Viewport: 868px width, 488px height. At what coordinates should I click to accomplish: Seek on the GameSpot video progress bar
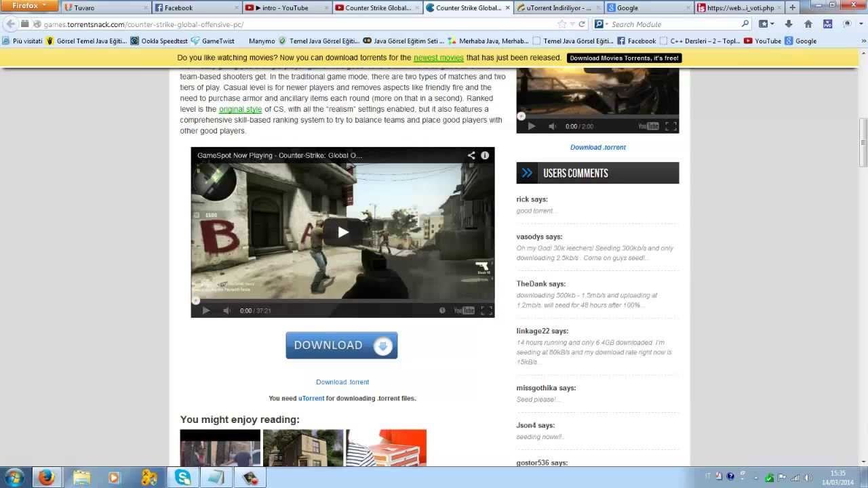click(342, 300)
